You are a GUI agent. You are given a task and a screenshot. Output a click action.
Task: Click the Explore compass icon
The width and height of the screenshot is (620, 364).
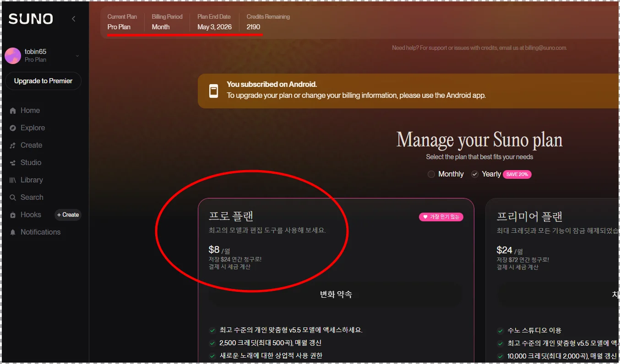pos(13,128)
